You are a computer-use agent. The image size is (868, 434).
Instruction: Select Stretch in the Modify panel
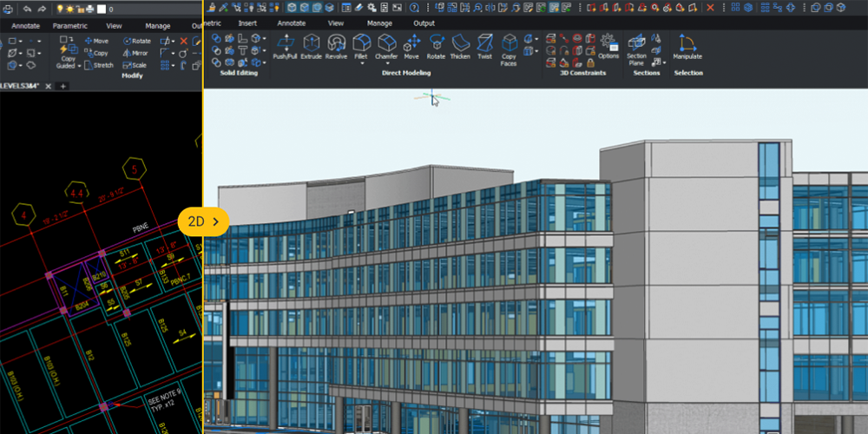click(99, 65)
